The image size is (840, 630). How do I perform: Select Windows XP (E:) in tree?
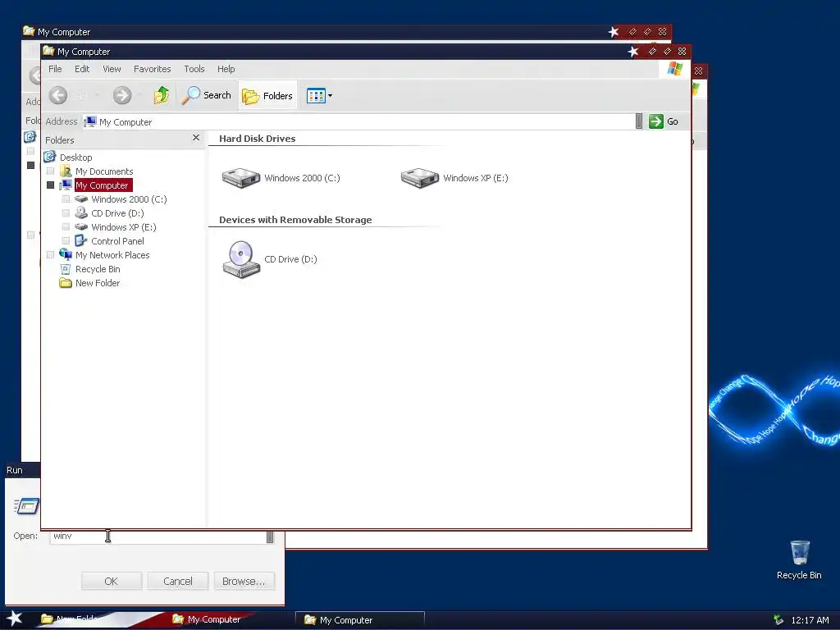click(124, 226)
